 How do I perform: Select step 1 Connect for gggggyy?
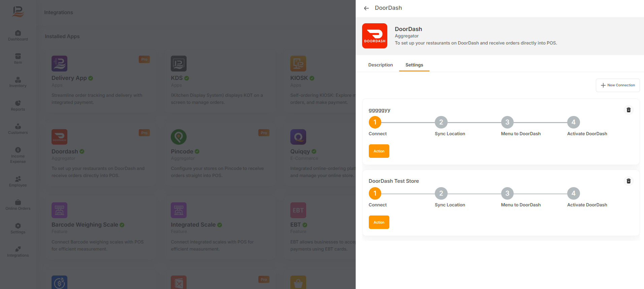pos(375,122)
